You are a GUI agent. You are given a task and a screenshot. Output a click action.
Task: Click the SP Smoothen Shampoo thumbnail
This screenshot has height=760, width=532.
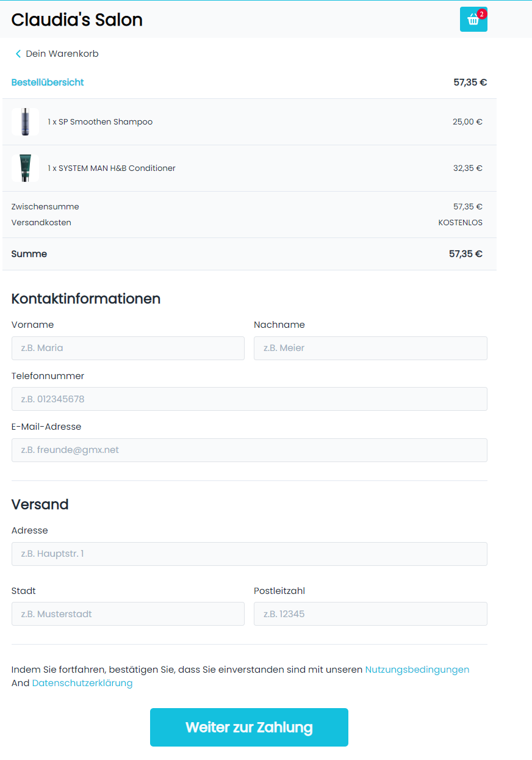pyautogui.click(x=25, y=121)
